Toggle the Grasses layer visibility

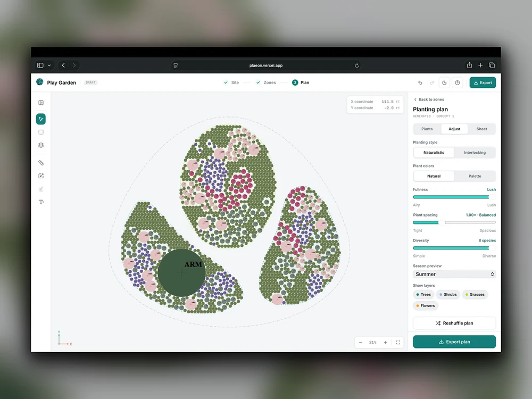coord(475,295)
